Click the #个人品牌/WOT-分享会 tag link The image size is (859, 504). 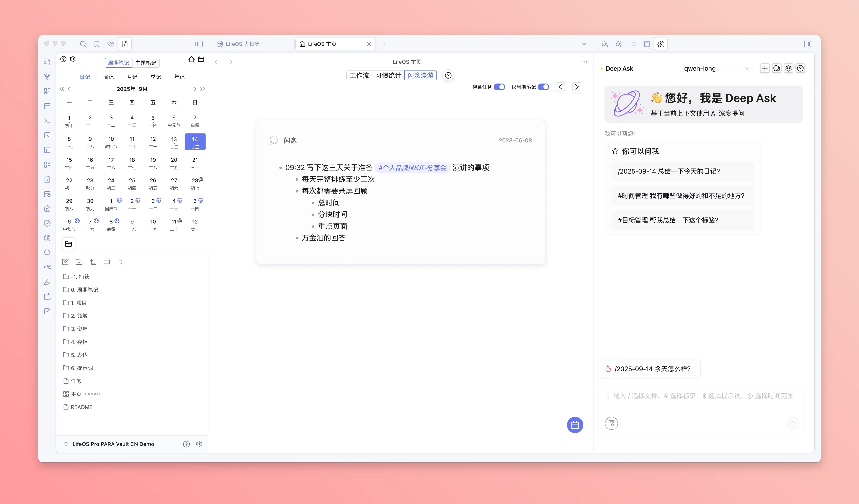(x=412, y=168)
